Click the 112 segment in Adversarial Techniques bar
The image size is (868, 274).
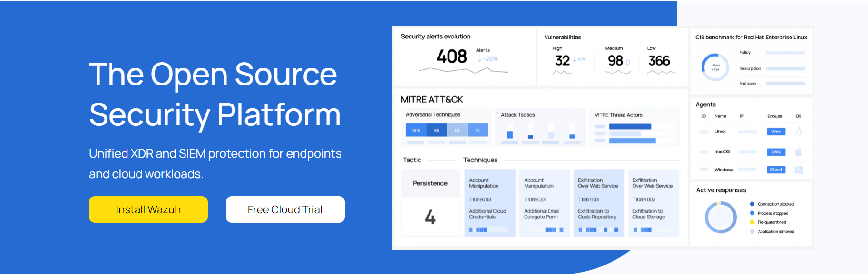pyautogui.click(x=457, y=130)
